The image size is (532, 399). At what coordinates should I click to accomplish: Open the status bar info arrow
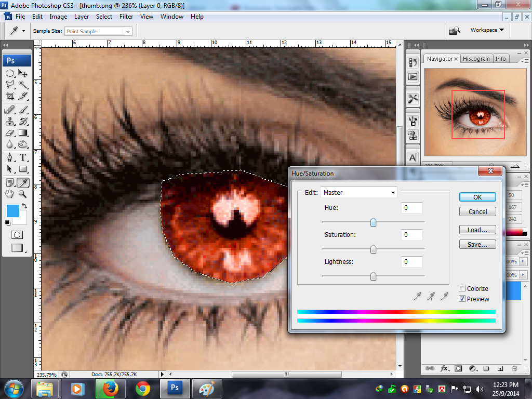[x=162, y=374]
